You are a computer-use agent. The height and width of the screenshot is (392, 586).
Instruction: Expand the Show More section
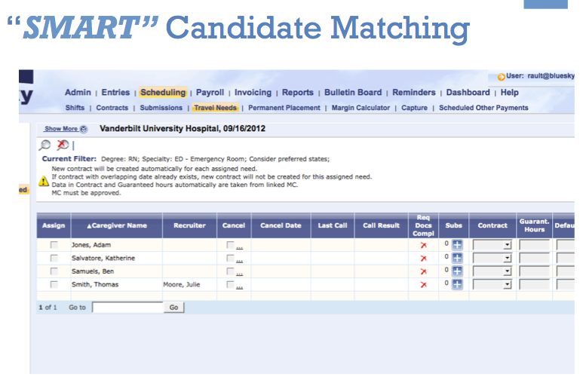65,129
